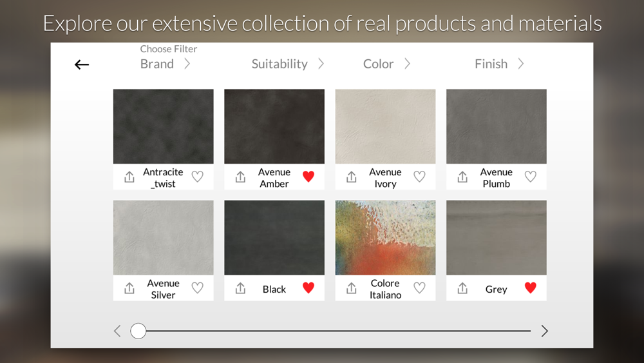The height and width of the screenshot is (363, 644).
Task: Share the Avenue Amber material
Action: point(240,177)
